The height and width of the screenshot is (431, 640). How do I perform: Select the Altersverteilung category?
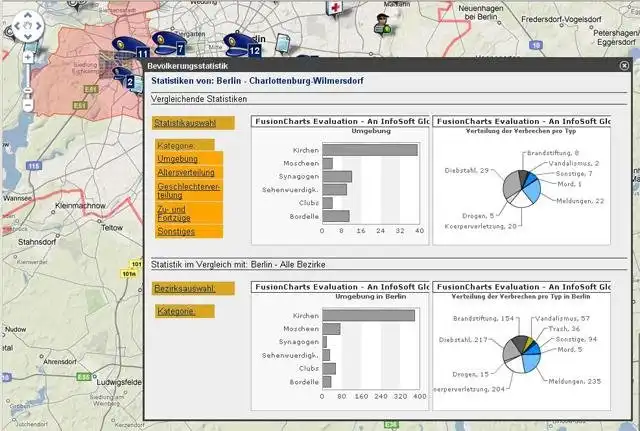(x=189, y=172)
